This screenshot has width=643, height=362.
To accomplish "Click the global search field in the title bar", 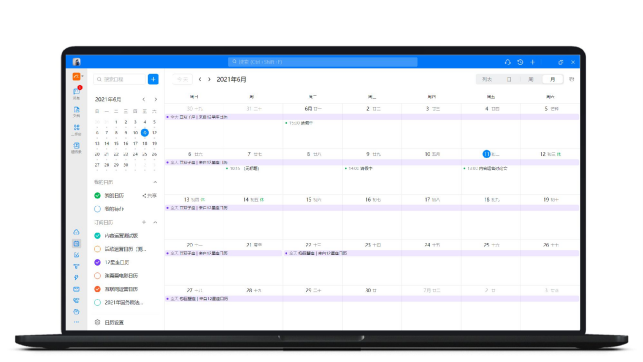I will pyautogui.click(x=323, y=62).
